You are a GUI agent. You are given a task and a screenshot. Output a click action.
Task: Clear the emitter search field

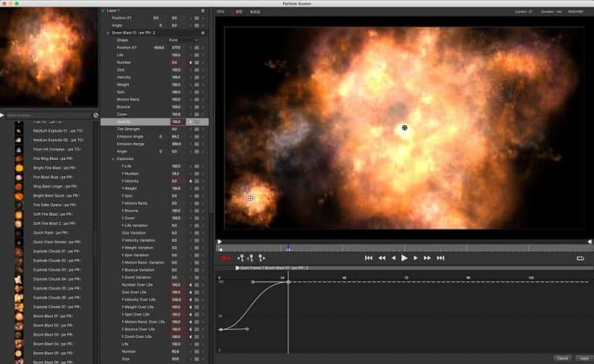point(96,115)
